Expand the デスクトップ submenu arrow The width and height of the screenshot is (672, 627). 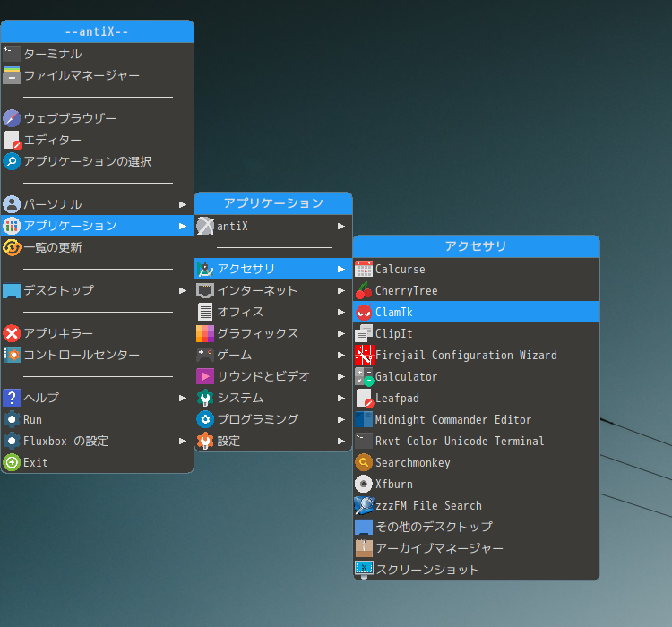point(183,290)
